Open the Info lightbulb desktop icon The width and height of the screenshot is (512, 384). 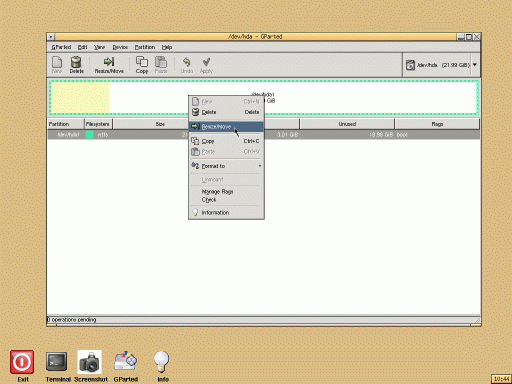162,361
